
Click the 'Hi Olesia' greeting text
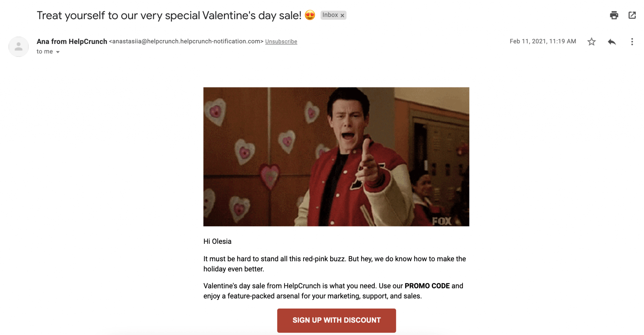click(x=217, y=241)
